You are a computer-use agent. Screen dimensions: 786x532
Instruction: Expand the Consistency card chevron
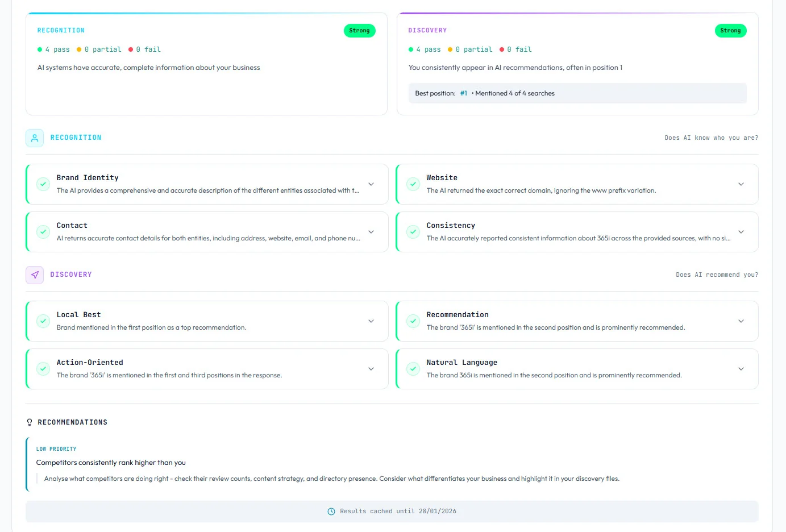tap(741, 232)
